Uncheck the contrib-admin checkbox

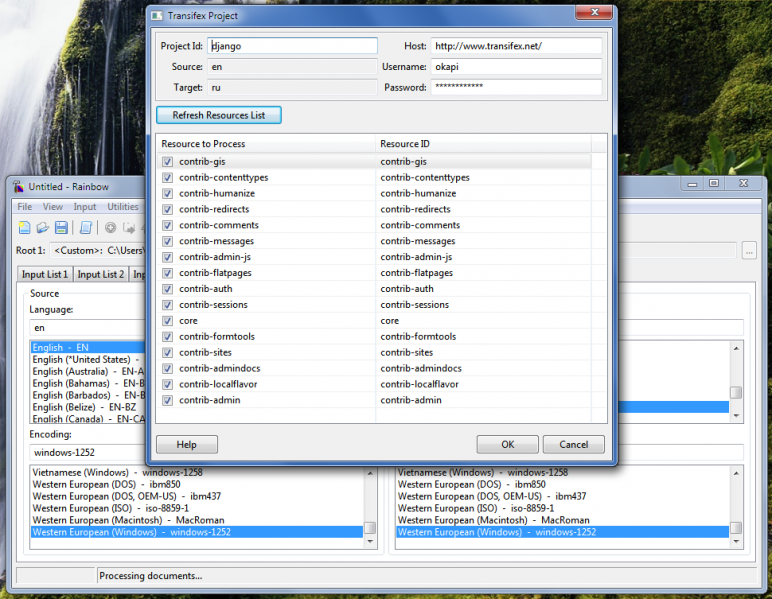pyautogui.click(x=167, y=400)
